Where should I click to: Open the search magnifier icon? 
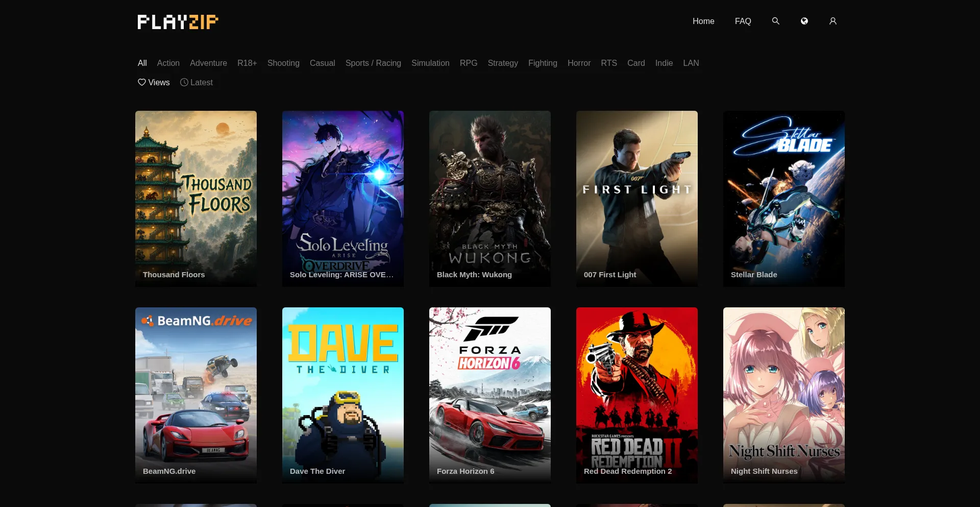point(775,21)
